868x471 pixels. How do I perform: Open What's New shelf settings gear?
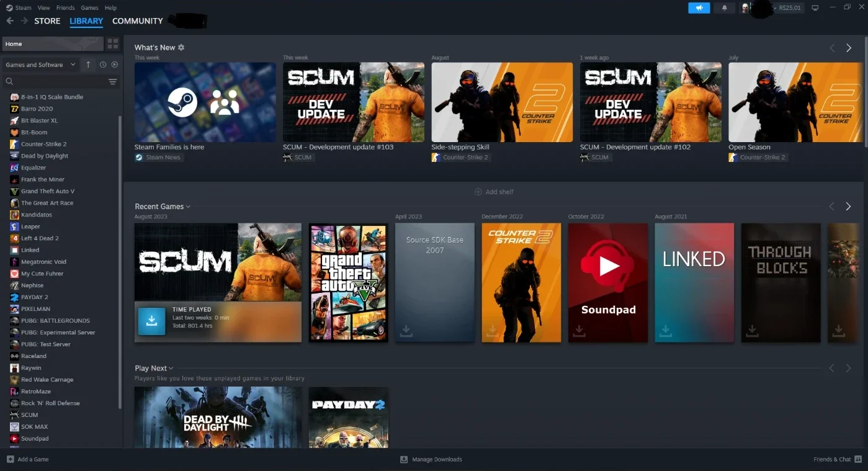[x=181, y=47]
